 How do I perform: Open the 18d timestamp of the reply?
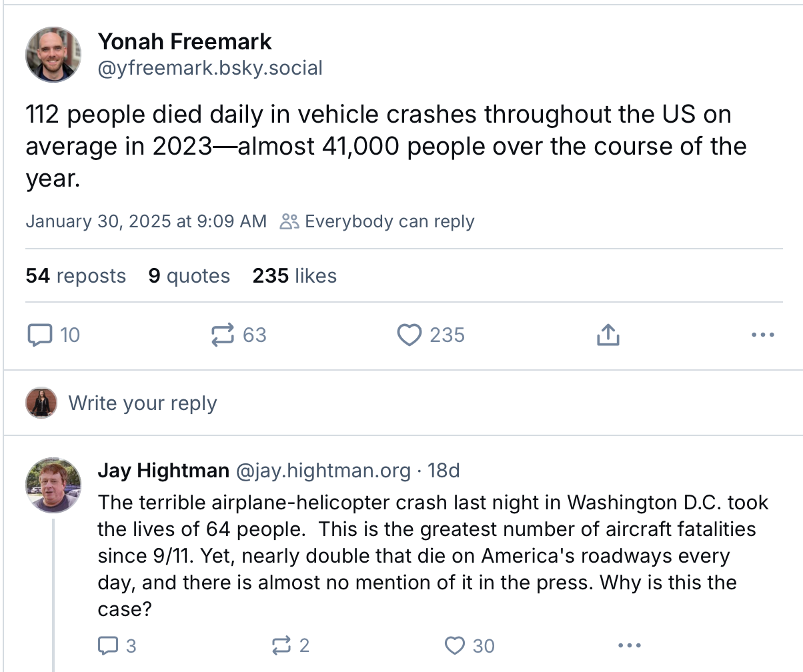click(444, 471)
